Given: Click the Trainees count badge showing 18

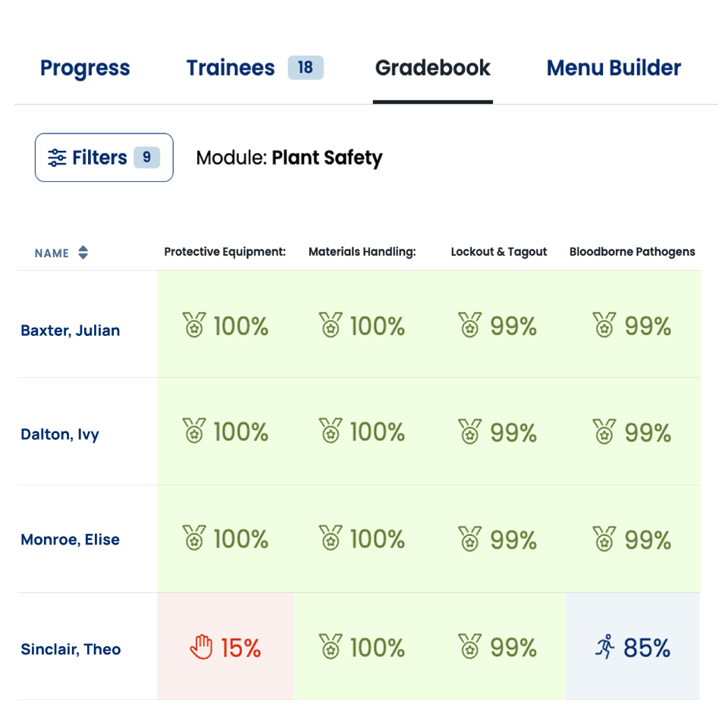Looking at the screenshot, I should 306,67.
